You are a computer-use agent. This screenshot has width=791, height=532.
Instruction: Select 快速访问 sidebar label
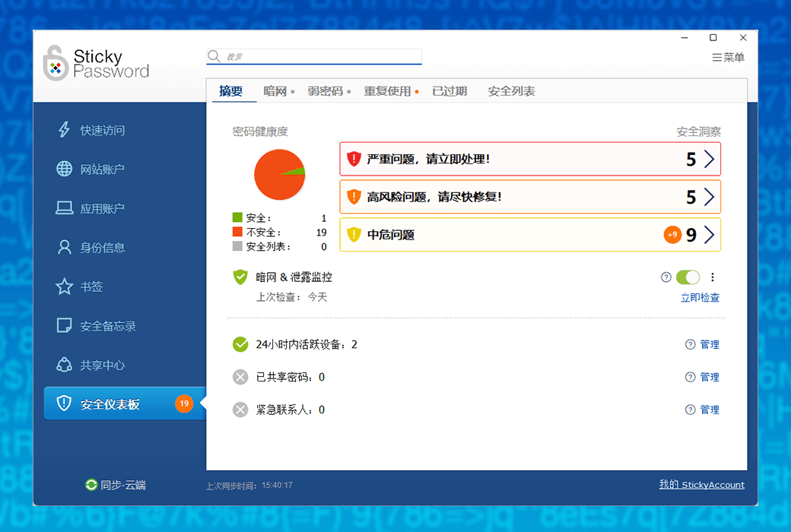tap(103, 130)
